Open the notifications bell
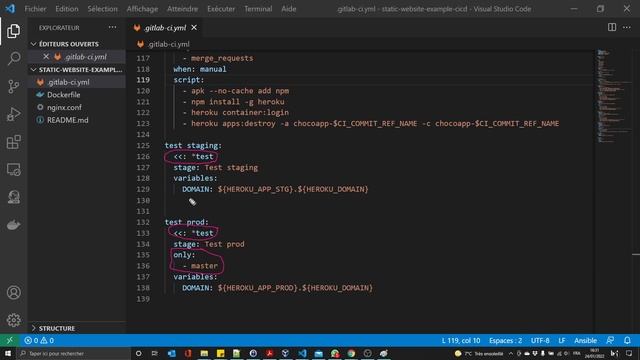The image size is (640, 360). pyautogui.click(x=627, y=340)
